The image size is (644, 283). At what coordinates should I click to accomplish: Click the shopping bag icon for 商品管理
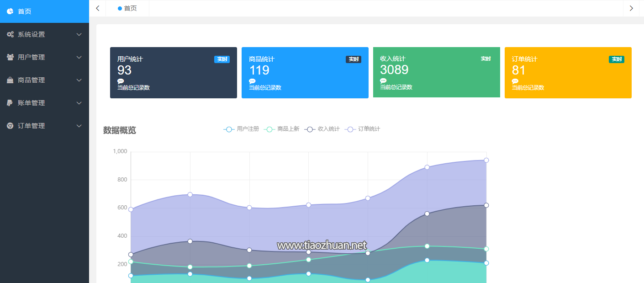[x=10, y=80]
